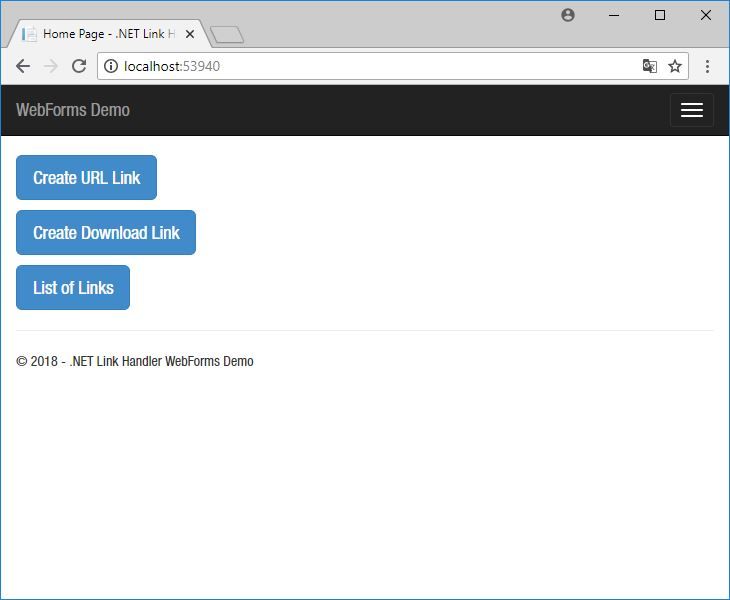730x600 pixels.
Task: Open a new tab
Action: [227, 35]
